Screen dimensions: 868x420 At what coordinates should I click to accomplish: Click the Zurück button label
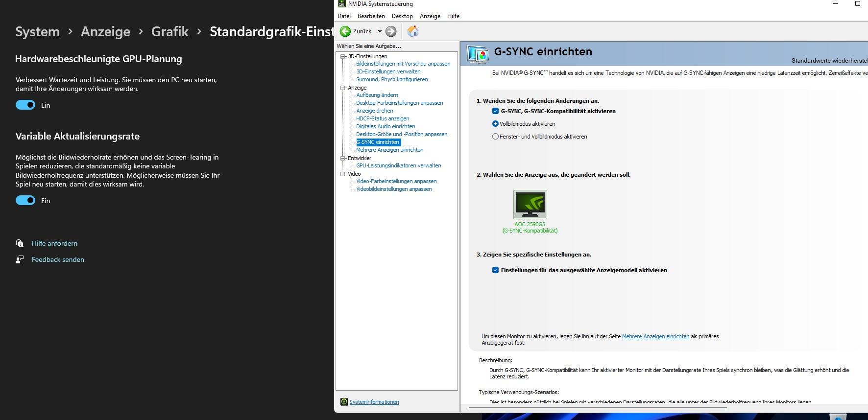tap(362, 31)
